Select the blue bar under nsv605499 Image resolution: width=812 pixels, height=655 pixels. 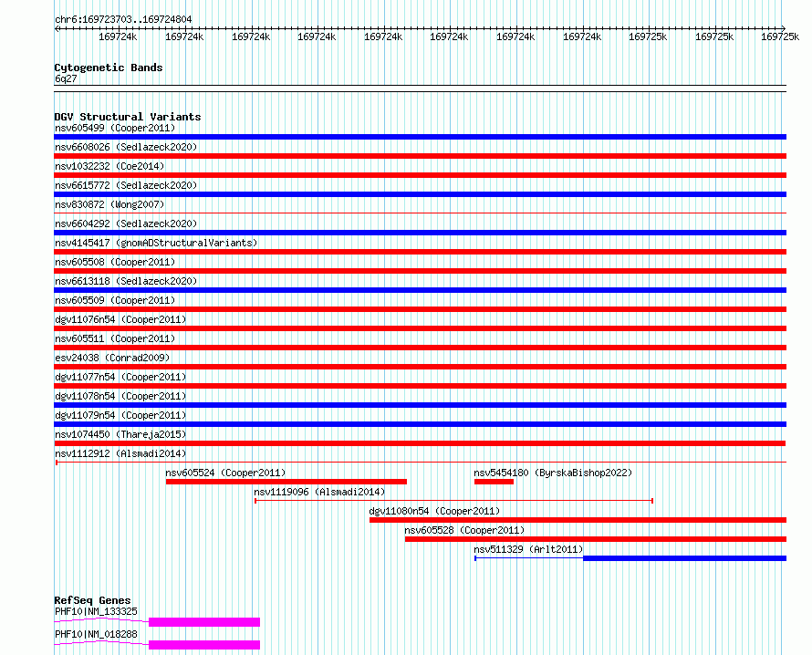420,137
